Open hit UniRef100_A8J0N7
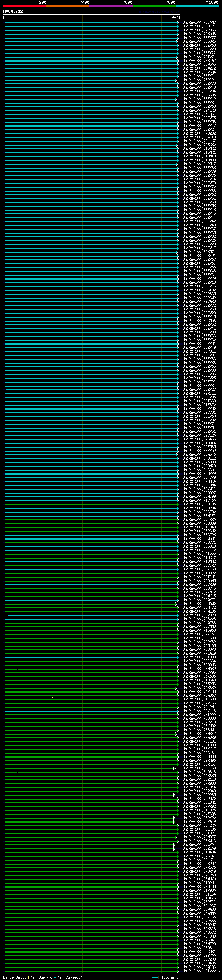Viewport: 222px width, 980px height. [199, 23]
